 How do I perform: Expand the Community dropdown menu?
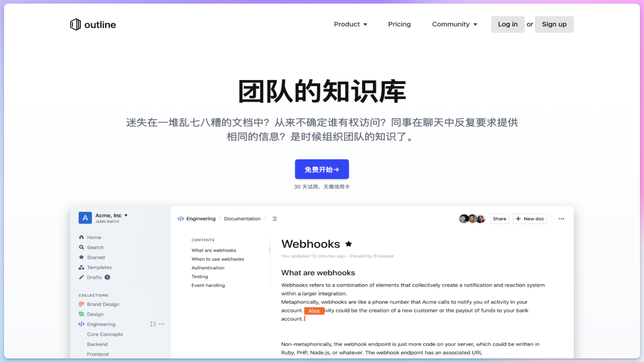click(454, 25)
